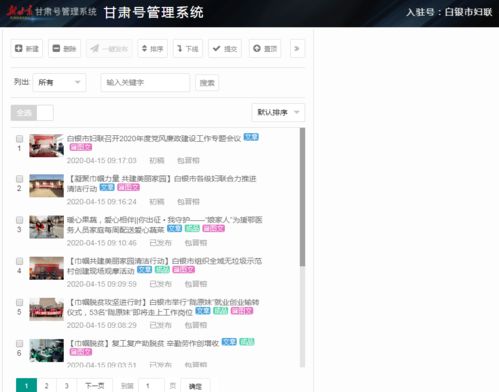
Task: Click pink tag on article 2
Action: tap(129, 187)
